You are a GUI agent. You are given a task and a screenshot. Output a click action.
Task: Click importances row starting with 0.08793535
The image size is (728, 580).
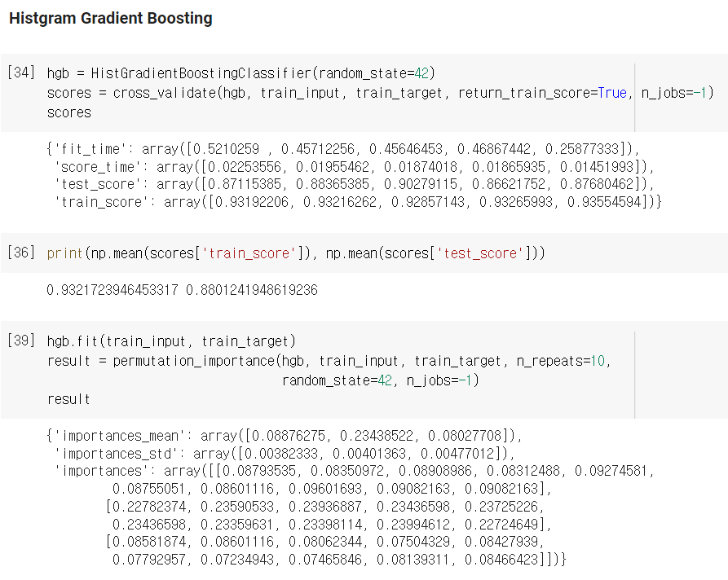pos(354,471)
